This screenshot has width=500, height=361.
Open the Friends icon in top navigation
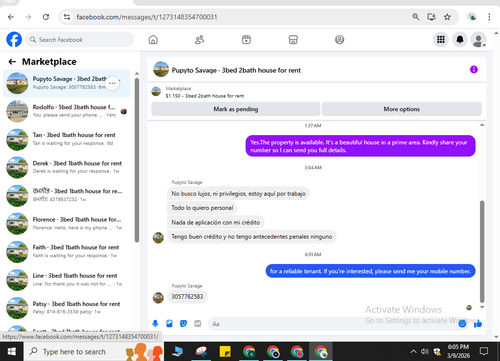[x=199, y=40]
